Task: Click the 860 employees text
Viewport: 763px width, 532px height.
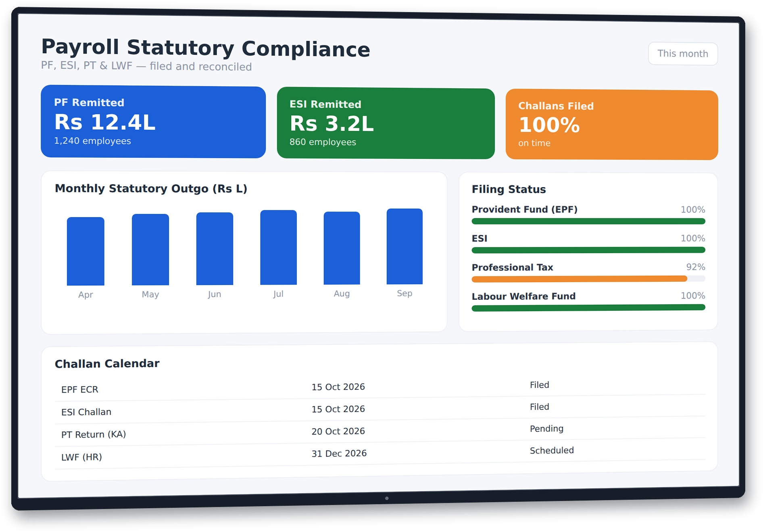Action: [x=323, y=142]
